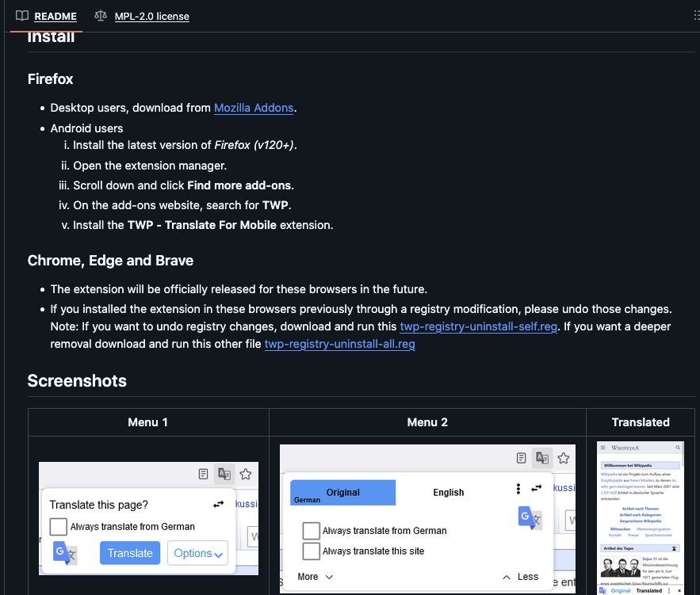
Task: Select the English tab in Menu 2
Action: point(448,492)
